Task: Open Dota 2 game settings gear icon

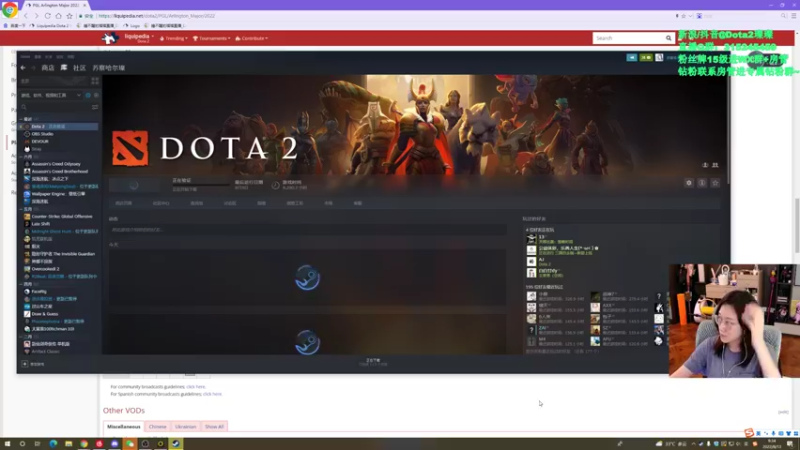Action: (689, 183)
